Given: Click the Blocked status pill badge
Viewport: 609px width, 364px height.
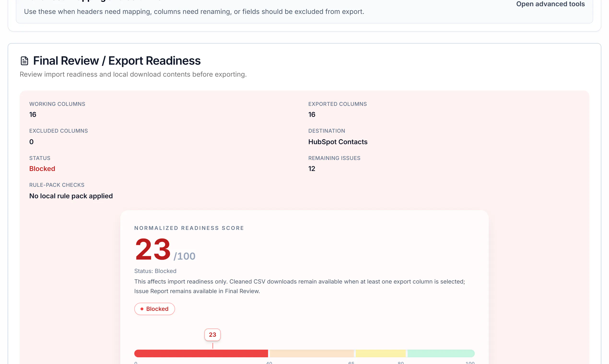Looking at the screenshot, I should (154, 309).
